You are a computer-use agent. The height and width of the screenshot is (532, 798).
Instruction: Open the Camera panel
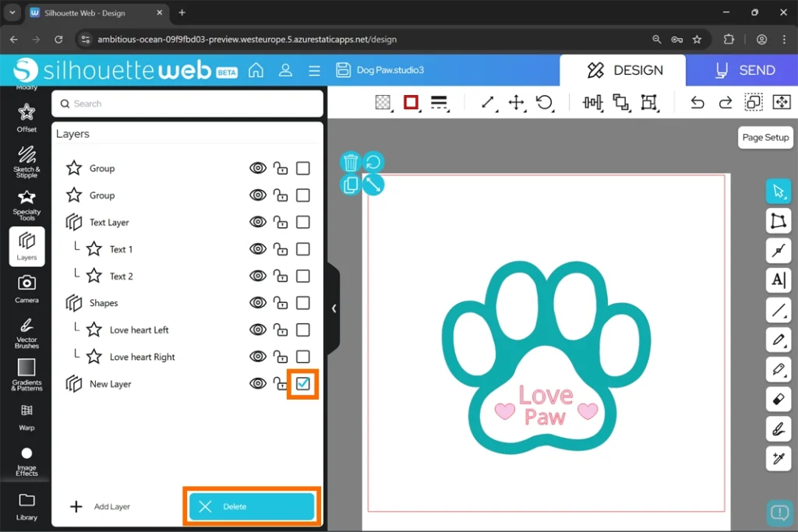[26, 287]
